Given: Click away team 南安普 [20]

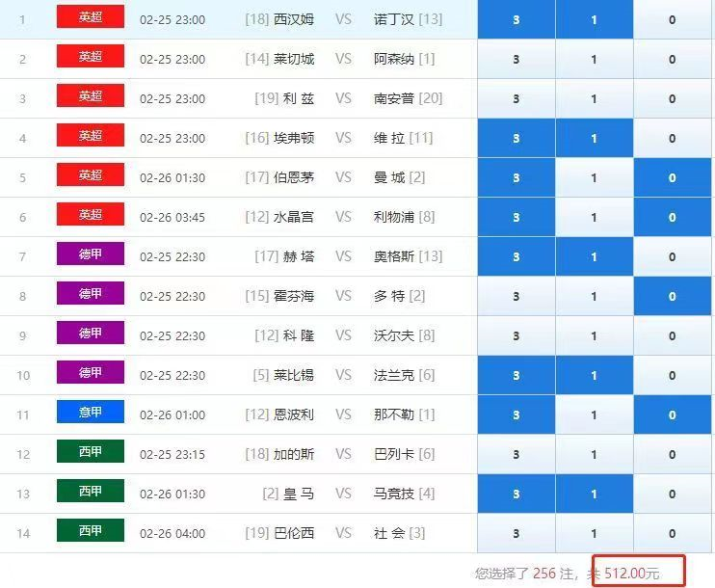Looking at the screenshot, I should (409, 98).
